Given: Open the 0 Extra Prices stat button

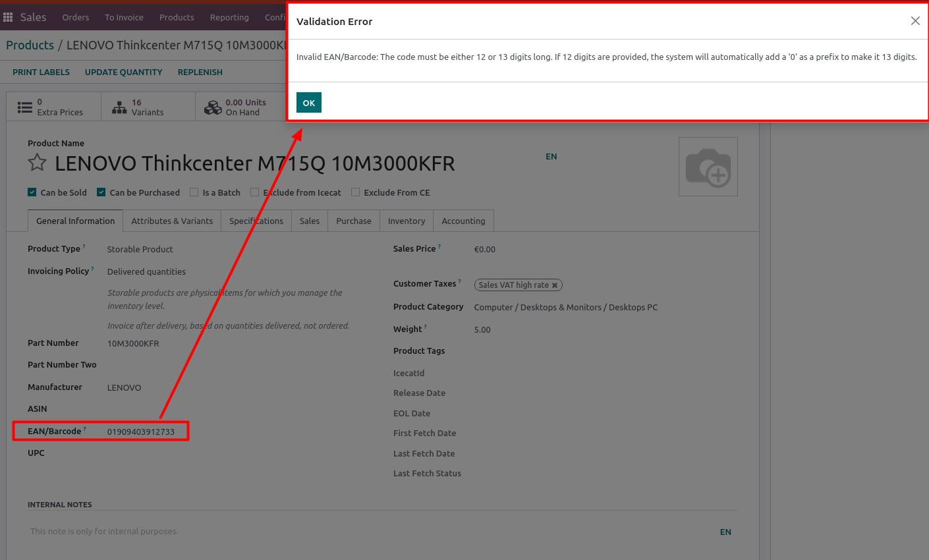Looking at the screenshot, I should coord(54,107).
